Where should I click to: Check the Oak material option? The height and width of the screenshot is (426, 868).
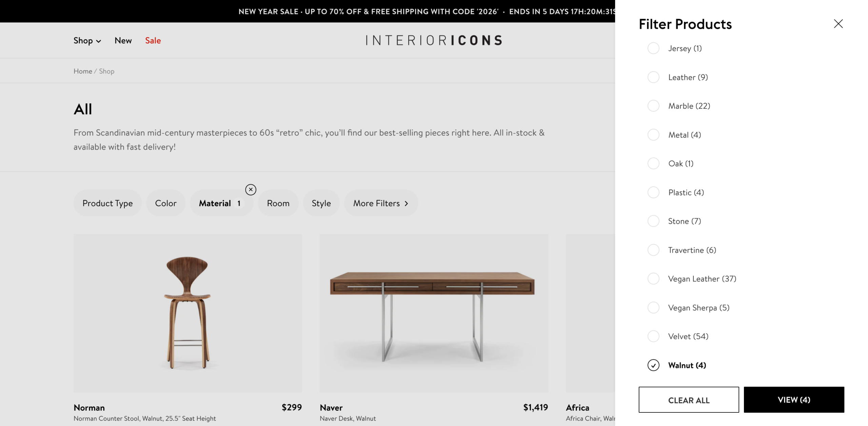point(653,163)
